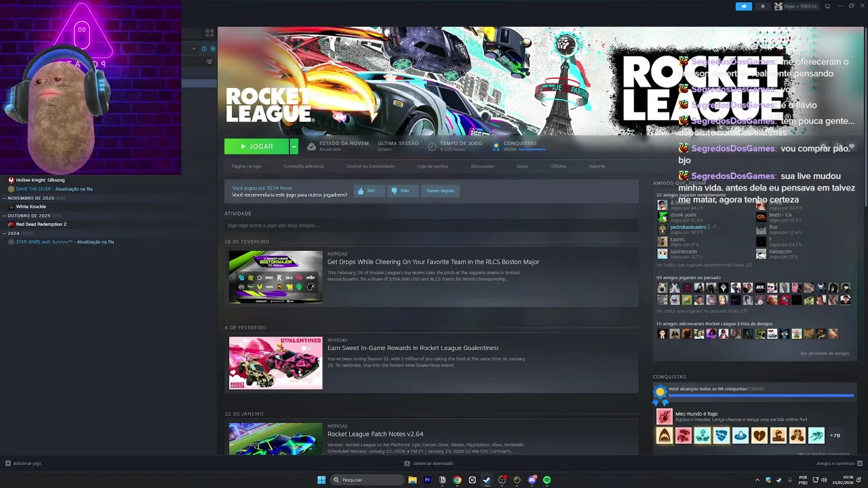Open the RLCS Boston Major news thumbnail
Screen dimensions: 868x488
275,277
